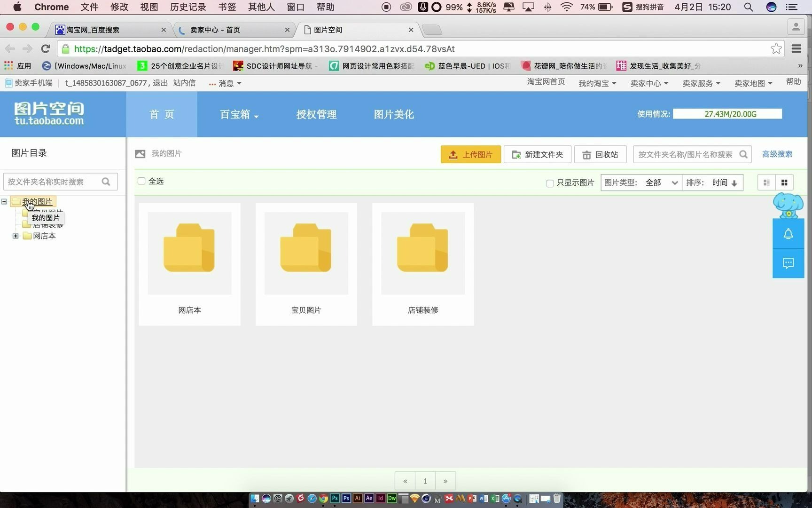Create a new folder with 新建文件夹
Screen dimensions: 812x508
[537, 154]
